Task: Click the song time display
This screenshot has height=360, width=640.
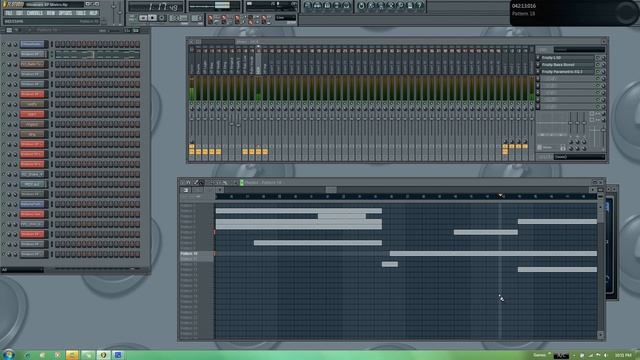Action: point(155,7)
